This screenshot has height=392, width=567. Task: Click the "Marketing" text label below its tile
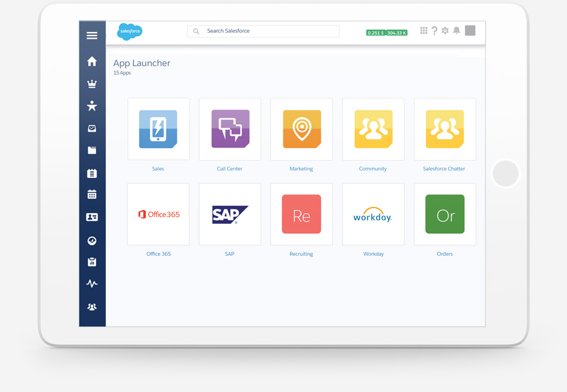click(x=301, y=169)
